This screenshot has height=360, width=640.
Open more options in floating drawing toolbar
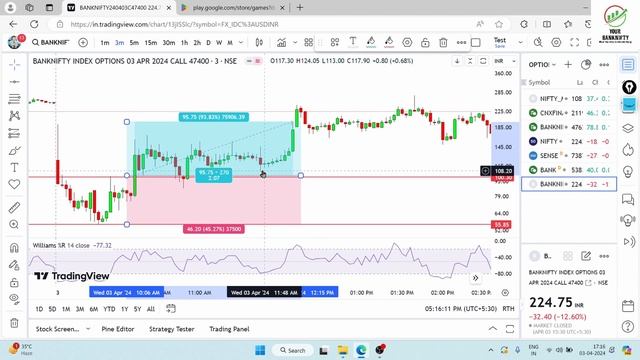pos(461,42)
